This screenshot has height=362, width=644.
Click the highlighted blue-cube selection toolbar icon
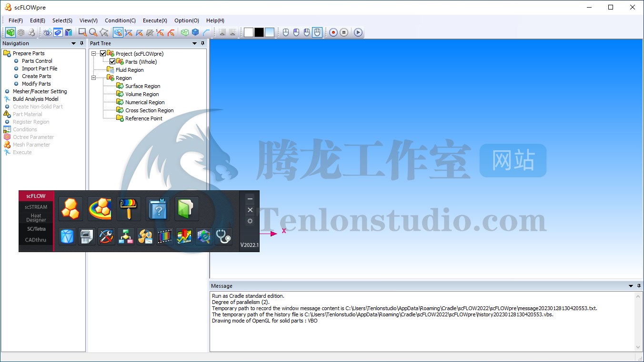coord(118,32)
